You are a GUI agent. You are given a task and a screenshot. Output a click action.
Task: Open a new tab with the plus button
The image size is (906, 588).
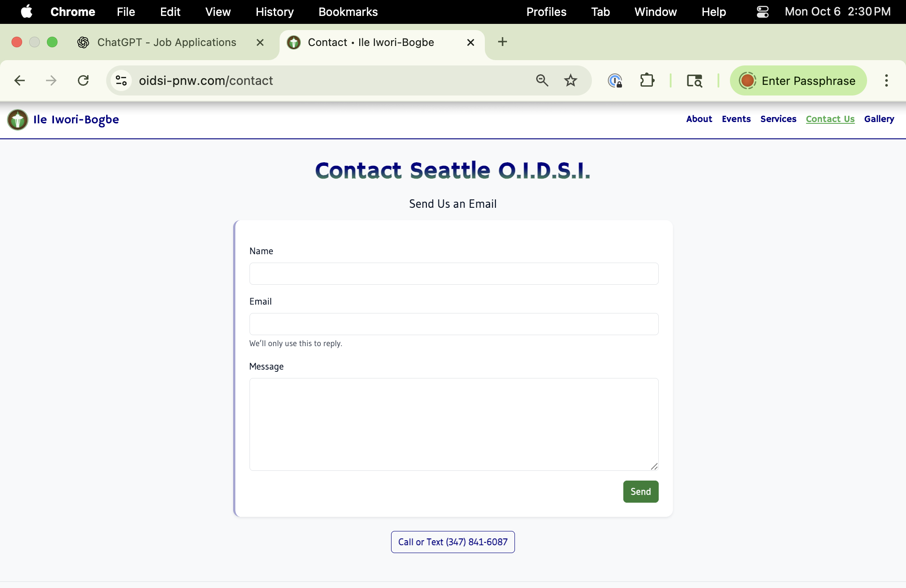(x=502, y=42)
